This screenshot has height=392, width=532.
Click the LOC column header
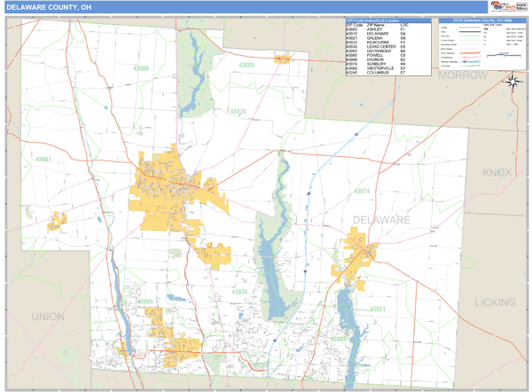(x=404, y=25)
